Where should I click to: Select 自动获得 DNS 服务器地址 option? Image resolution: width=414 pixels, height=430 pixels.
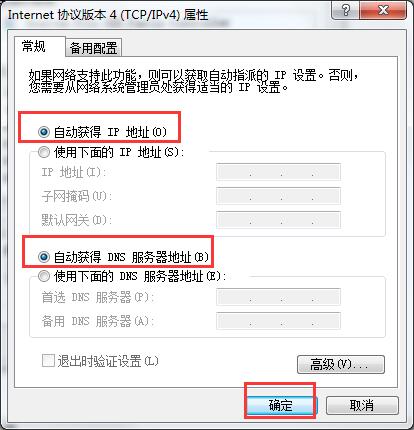[x=44, y=257]
